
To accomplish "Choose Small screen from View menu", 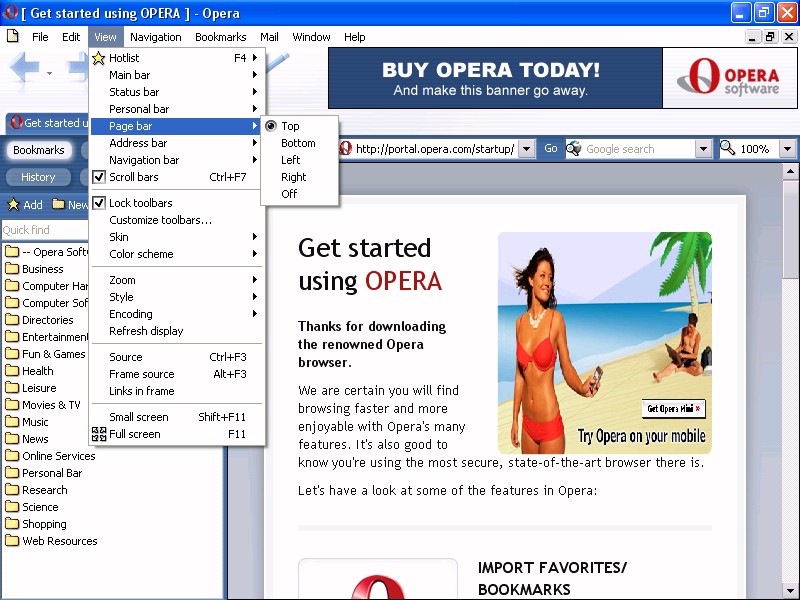I will tap(177, 417).
